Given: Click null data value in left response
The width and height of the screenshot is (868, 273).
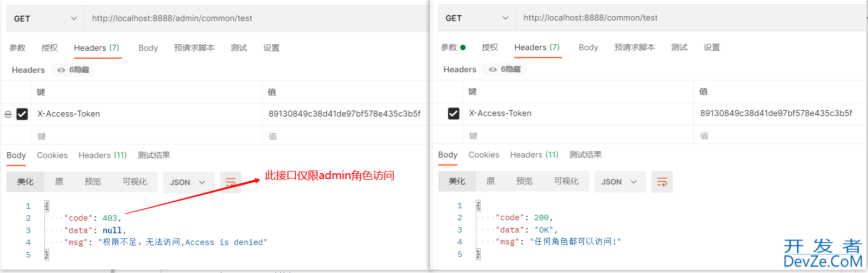Looking at the screenshot, I should pyautogui.click(x=112, y=230).
